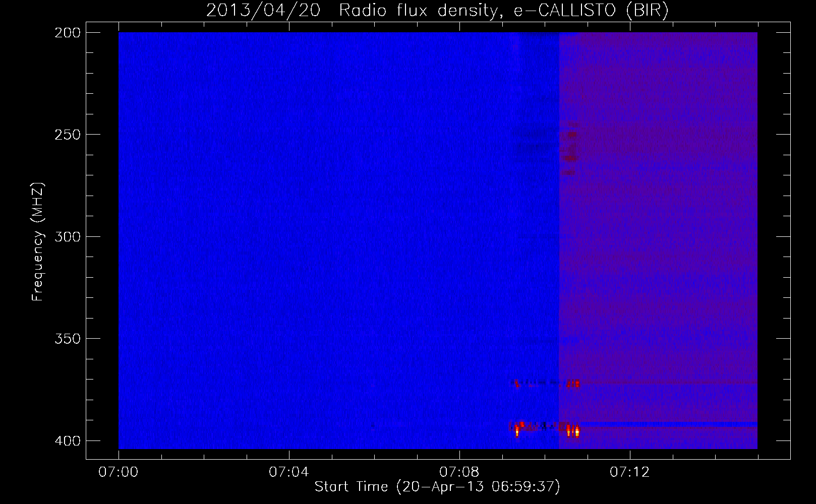Click the '300' frequency tick label
Viewport: 816px width, 504px height.
pyautogui.click(x=68, y=236)
